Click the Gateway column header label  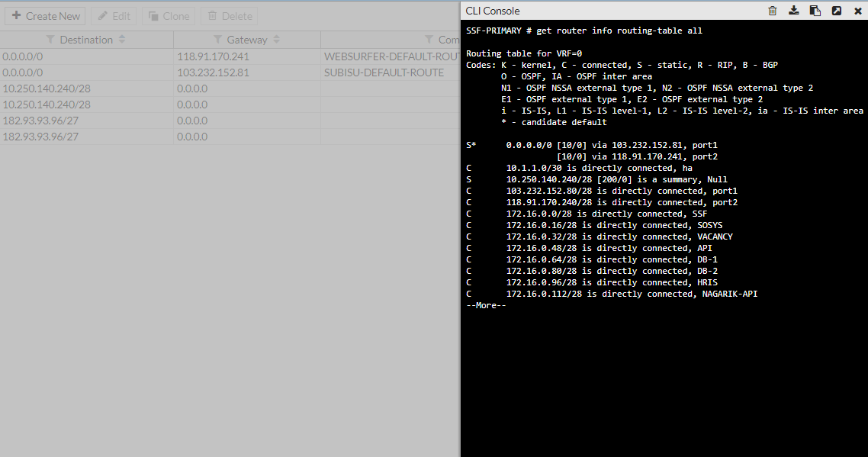click(x=247, y=40)
